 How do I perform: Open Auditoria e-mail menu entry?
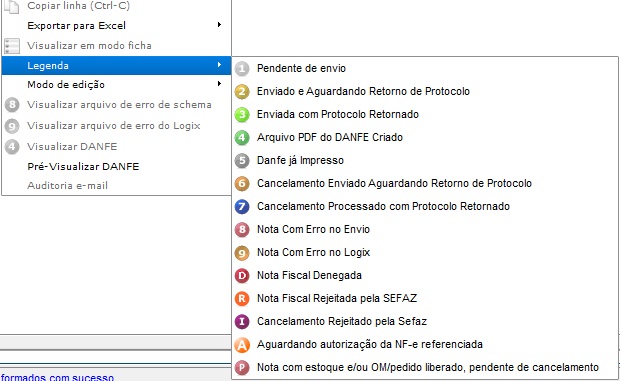[117, 185]
